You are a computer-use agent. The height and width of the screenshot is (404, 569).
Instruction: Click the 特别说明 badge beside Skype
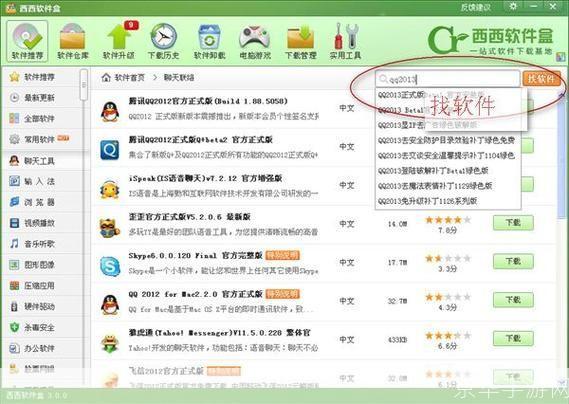(283, 256)
